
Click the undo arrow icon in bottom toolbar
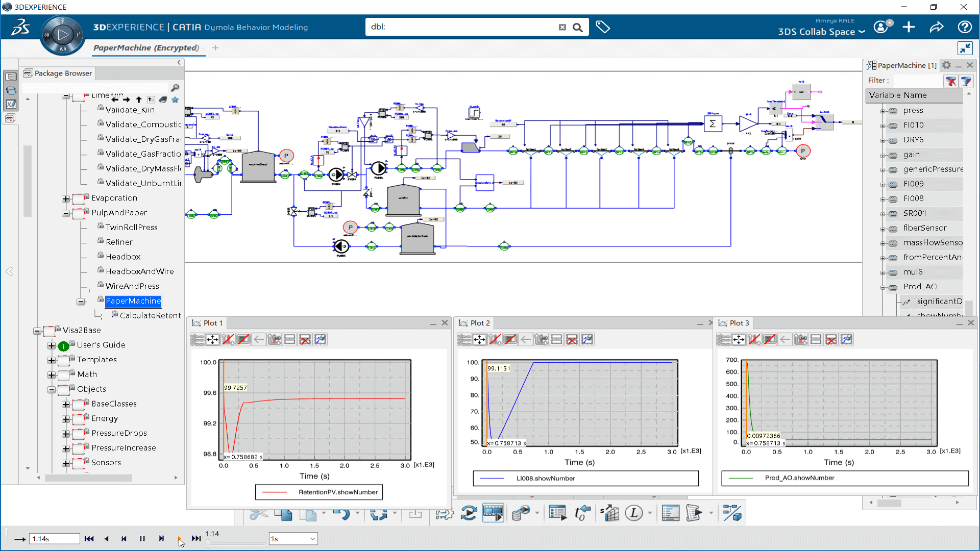[x=340, y=513]
